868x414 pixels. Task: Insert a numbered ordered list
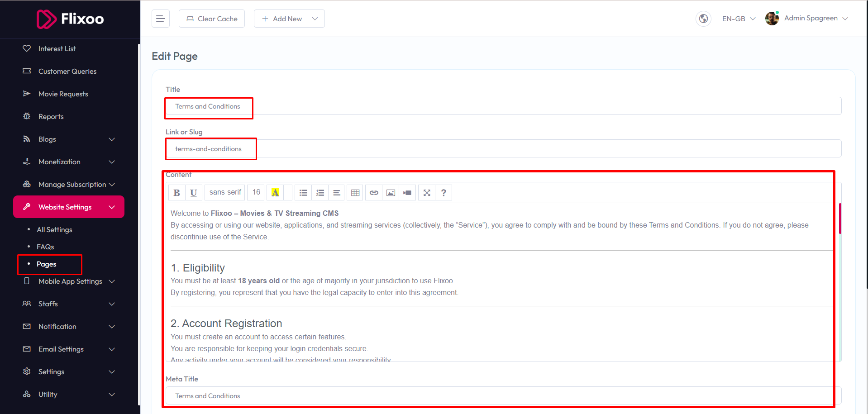click(x=320, y=193)
